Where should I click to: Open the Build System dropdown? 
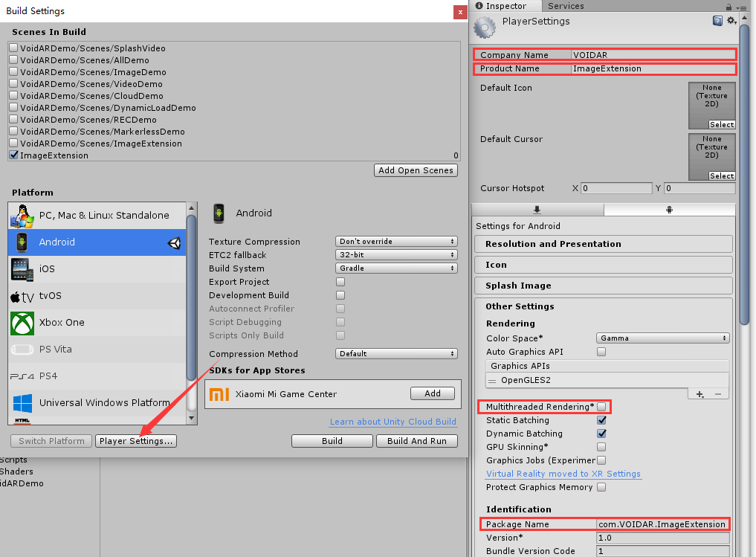click(396, 268)
